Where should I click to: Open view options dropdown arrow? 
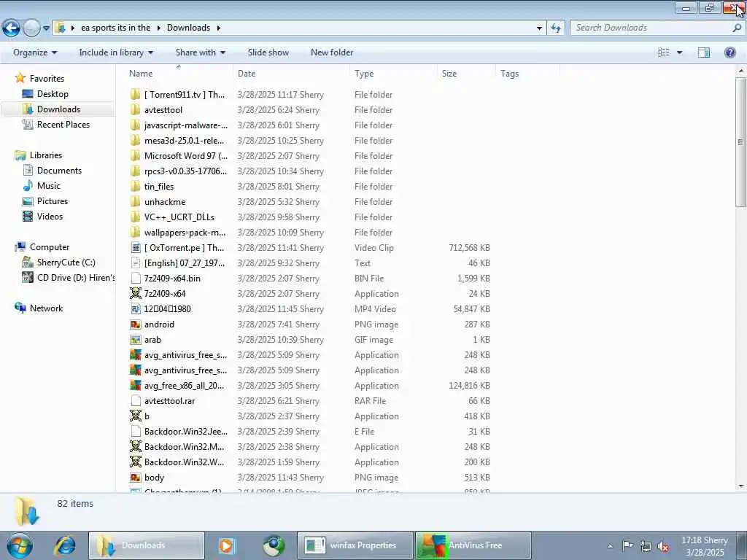[x=680, y=52]
